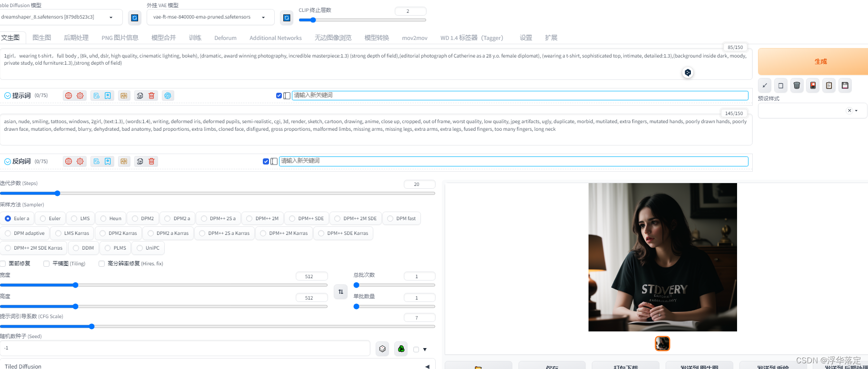Copy the prompt using 提示词 copy icon
Image resolution: width=868 pixels, height=369 pixels.
(140, 96)
